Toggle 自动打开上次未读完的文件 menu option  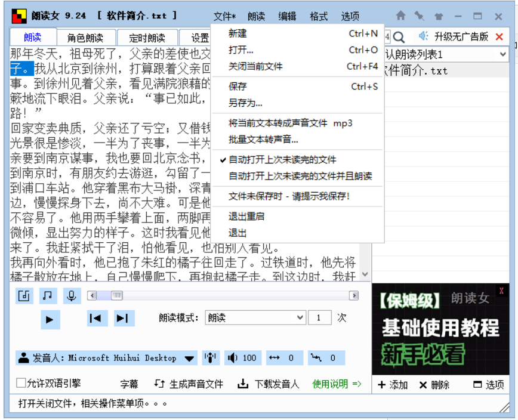282,160
